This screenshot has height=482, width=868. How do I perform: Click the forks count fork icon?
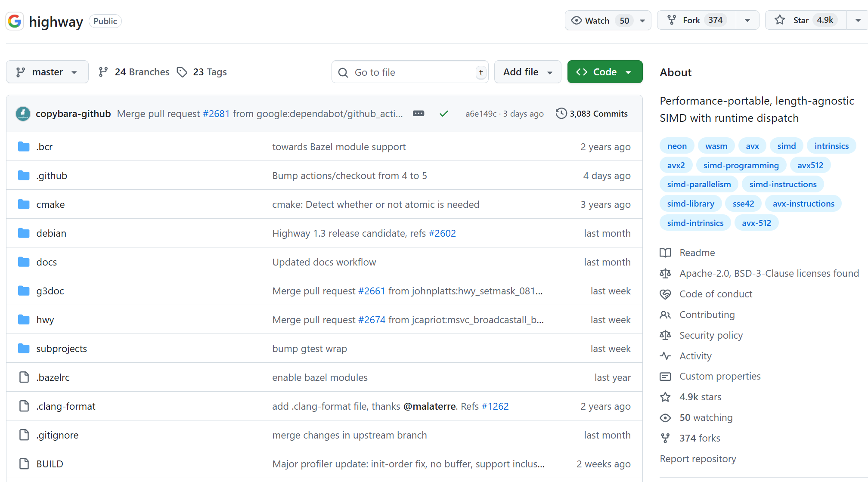(665, 438)
